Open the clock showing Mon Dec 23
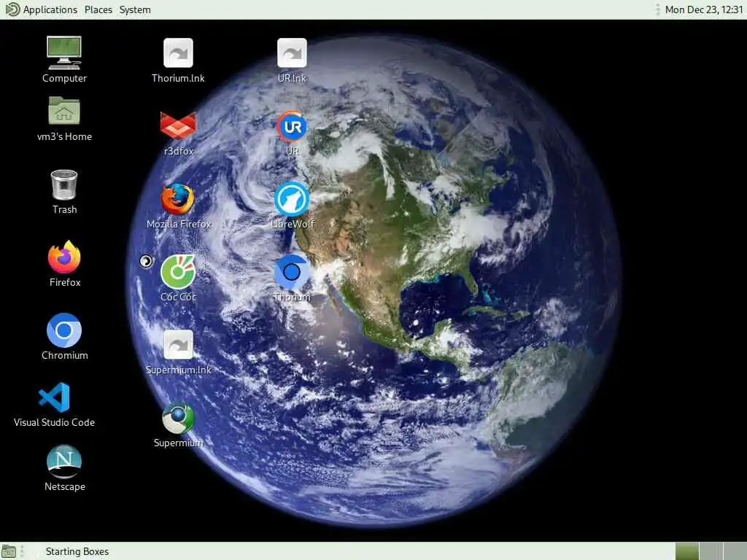 pyautogui.click(x=704, y=9)
